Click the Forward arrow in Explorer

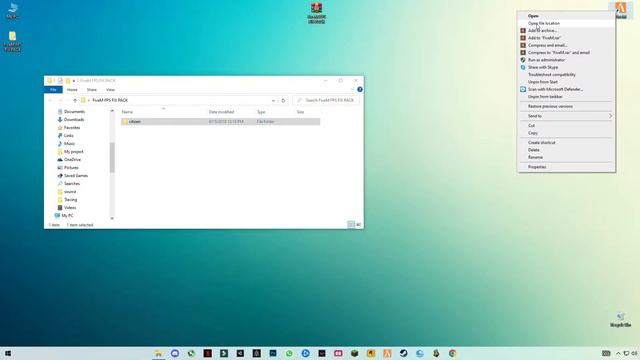click(60, 100)
